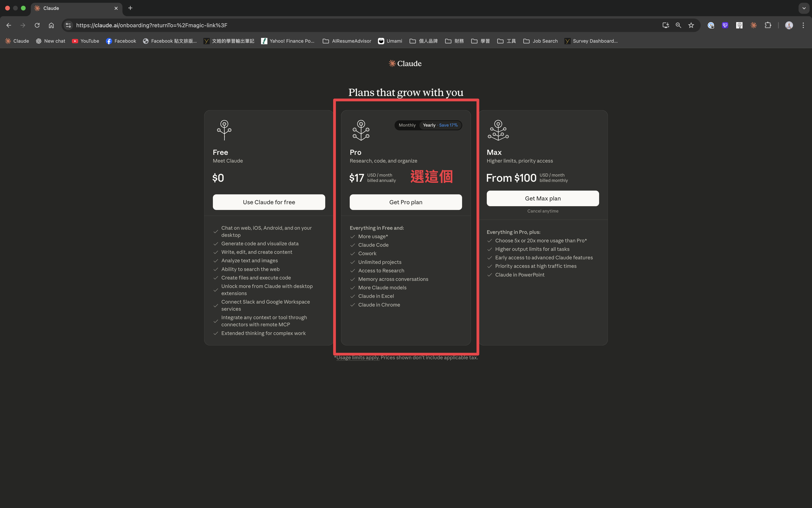The image size is (812, 508).
Task: Go back to the previous page
Action: (9, 25)
